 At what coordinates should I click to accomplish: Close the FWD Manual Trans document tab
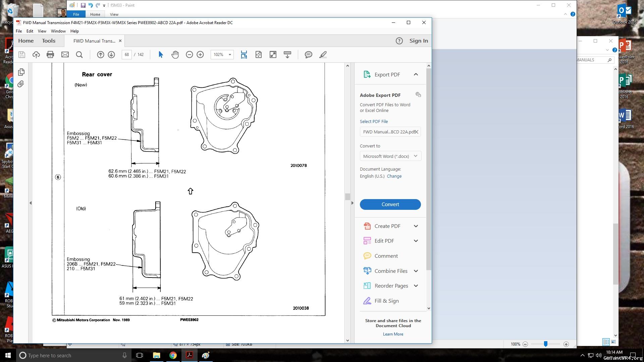click(x=120, y=41)
